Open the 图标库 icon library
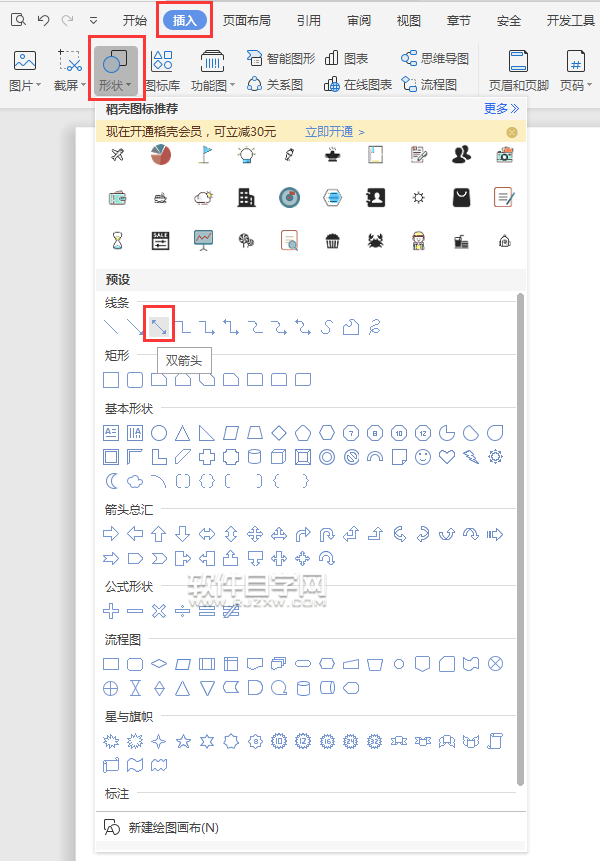Screen dimensions: 600x861 click(162, 70)
